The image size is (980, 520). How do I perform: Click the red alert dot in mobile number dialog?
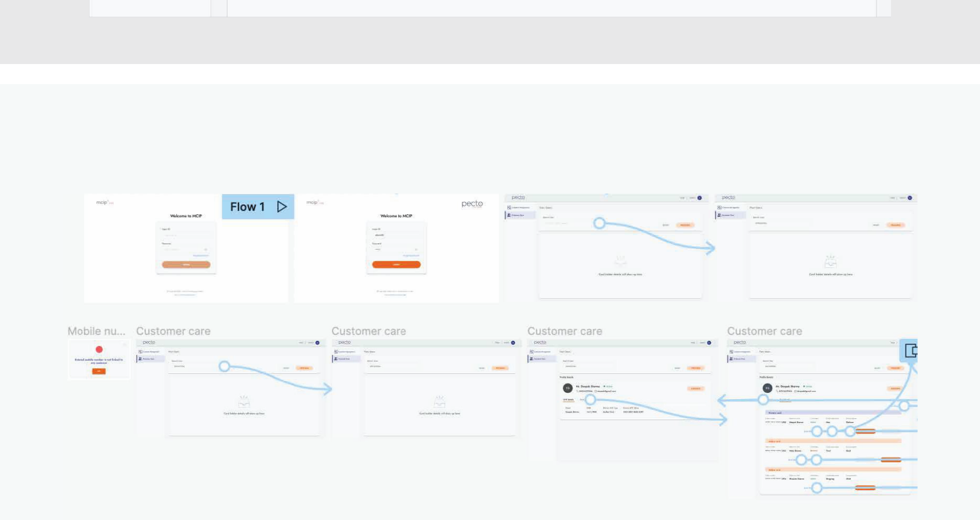pyautogui.click(x=99, y=349)
